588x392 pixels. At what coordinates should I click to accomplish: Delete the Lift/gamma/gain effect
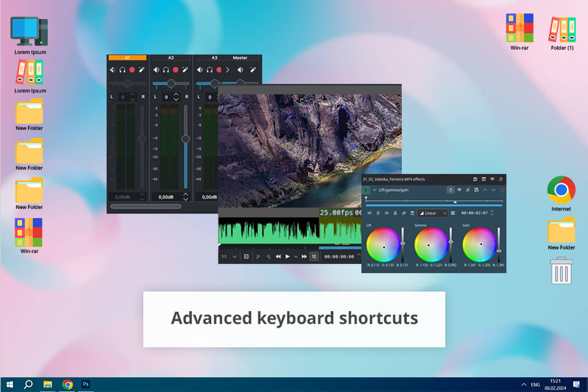502,190
